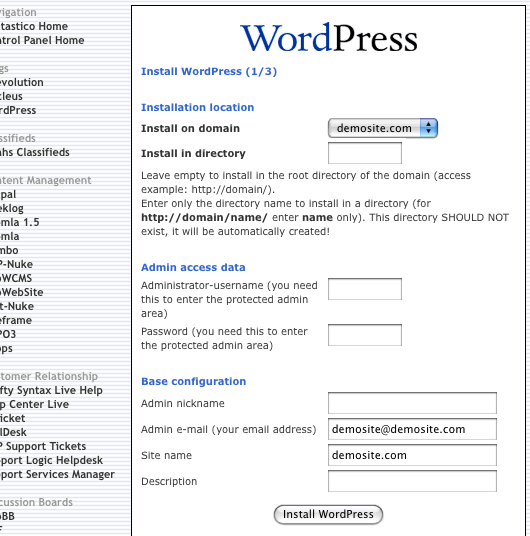Open Crafty Syntax Live Help link
Screen dimensions: 530x536
click(51, 390)
